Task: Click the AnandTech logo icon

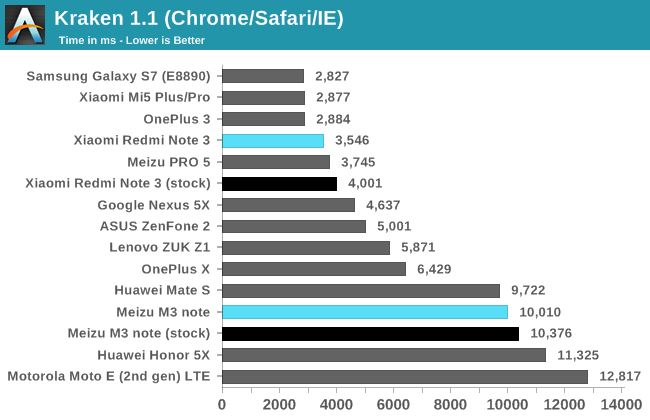Action: click(25, 25)
